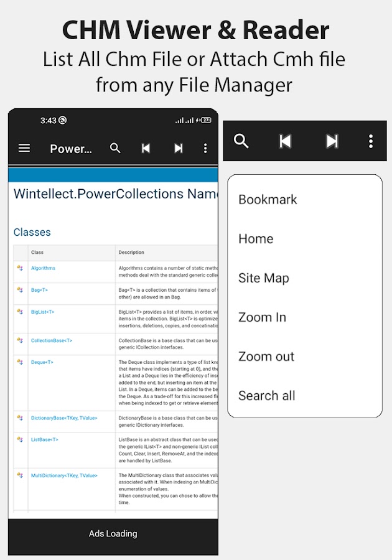The image size is (392, 560).
Task: Choose Search all menu option
Action: point(266,396)
